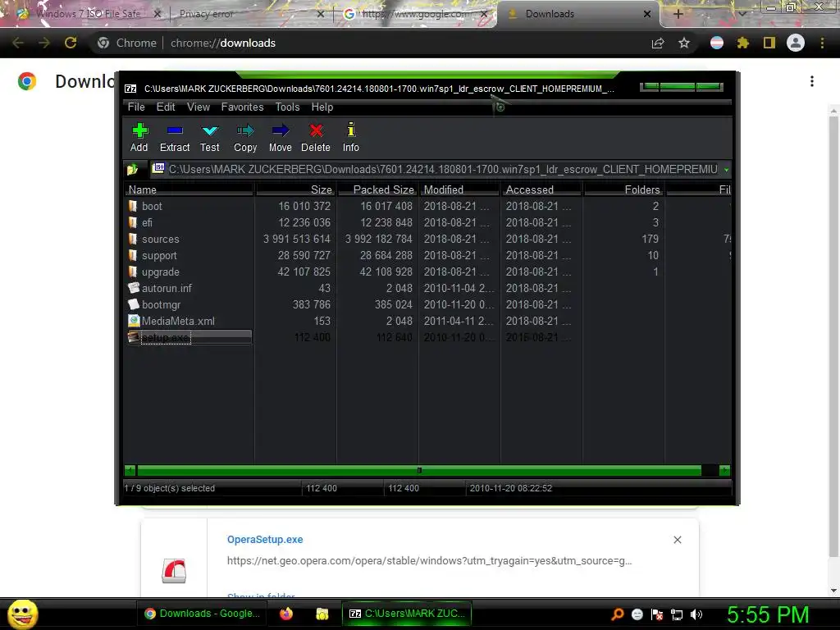
Task: Reload the Chrome page
Action: tap(71, 43)
